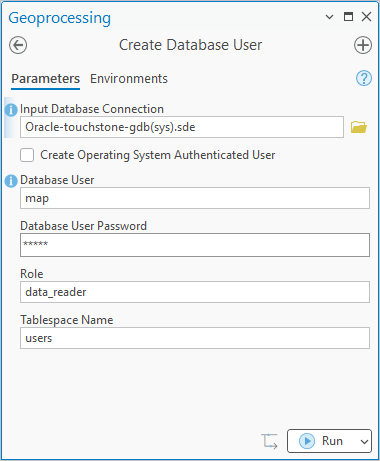The width and height of the screenshot is (380, 461).
Task: Enable Create Operating System Authenticated User
Action: (27, 155)
